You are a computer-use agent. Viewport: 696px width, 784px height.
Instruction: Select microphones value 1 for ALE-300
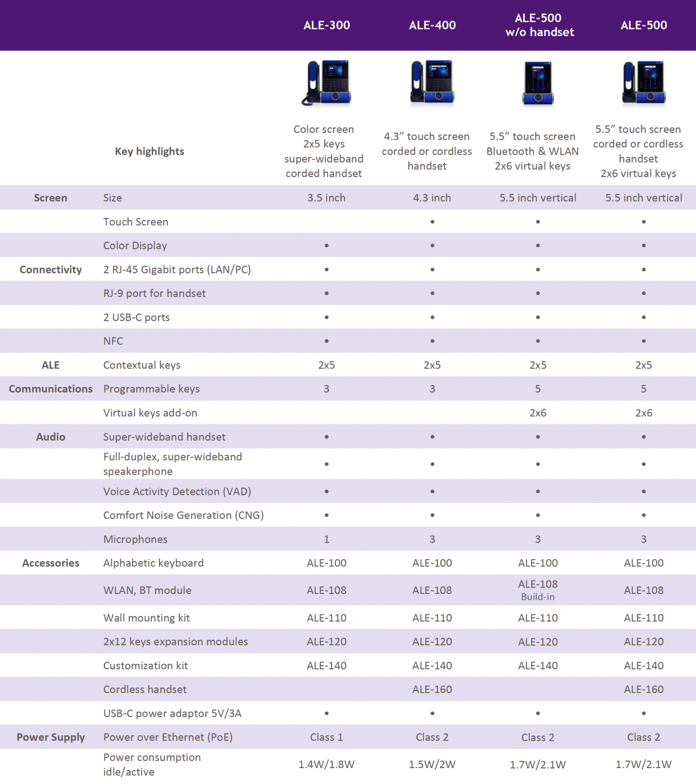(x=326, y=539)
